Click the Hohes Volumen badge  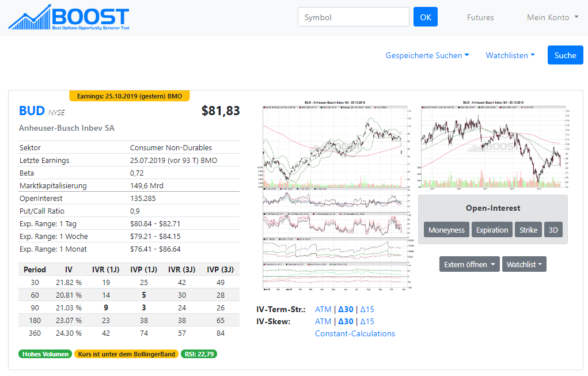[x=45, y=354]
